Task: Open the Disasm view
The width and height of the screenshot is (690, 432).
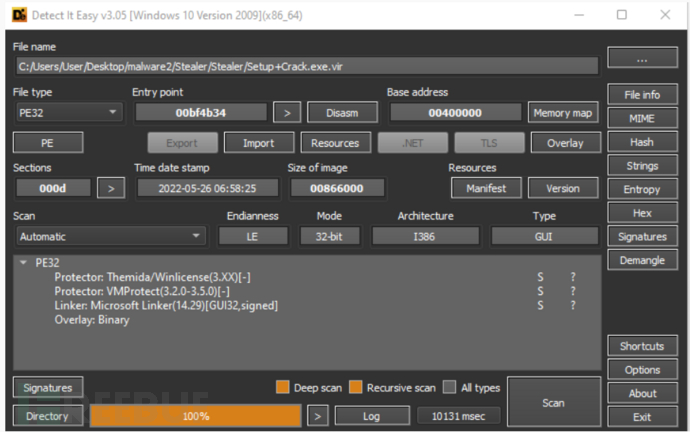Action: click(x=342, y=113)
